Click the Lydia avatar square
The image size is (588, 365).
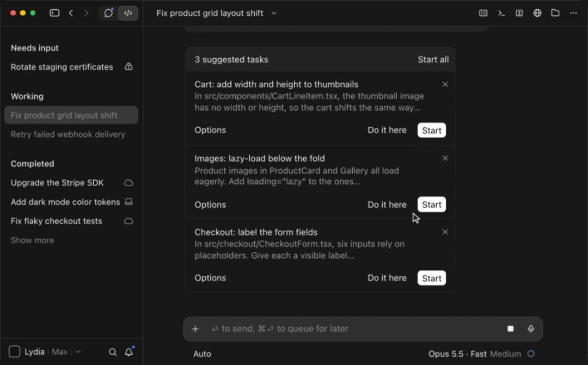tap(14, 351)
